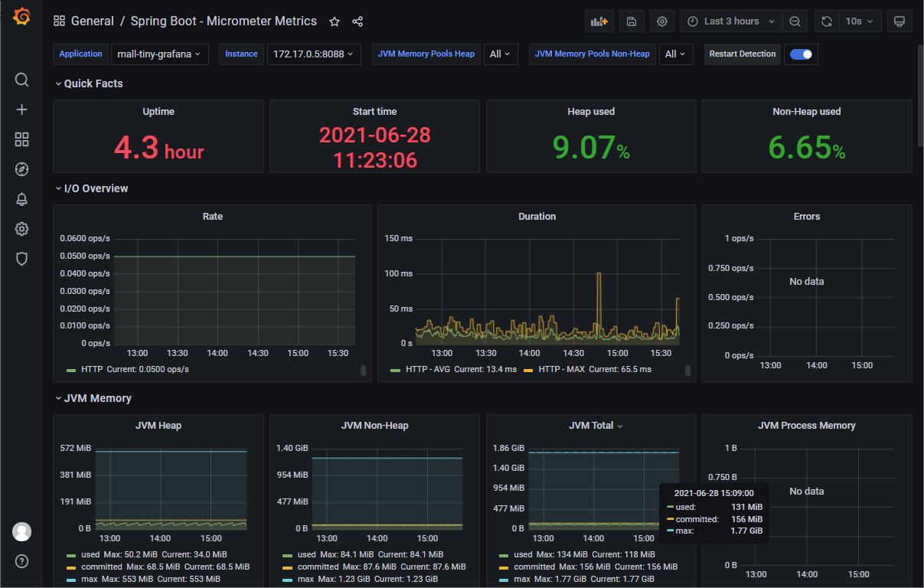Open dashboard settings gear in the top bar
This screenshot has width=924, height=588.
coord(662,21)
